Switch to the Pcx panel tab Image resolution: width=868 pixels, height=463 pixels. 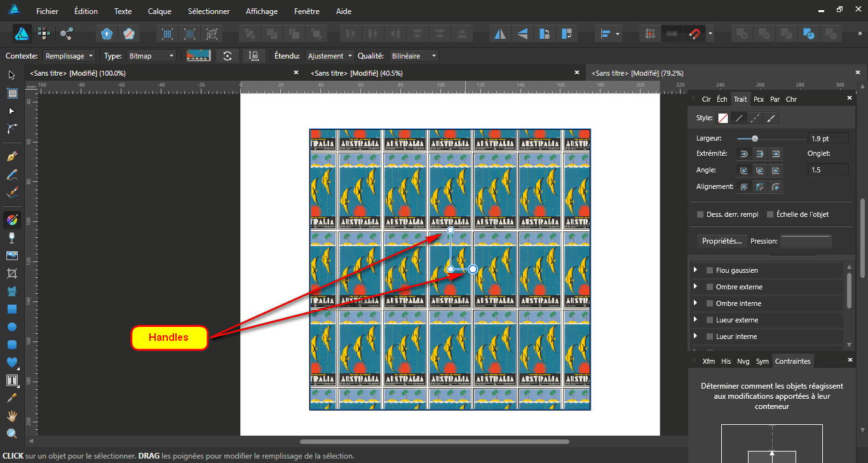click(x=759, y=99)
